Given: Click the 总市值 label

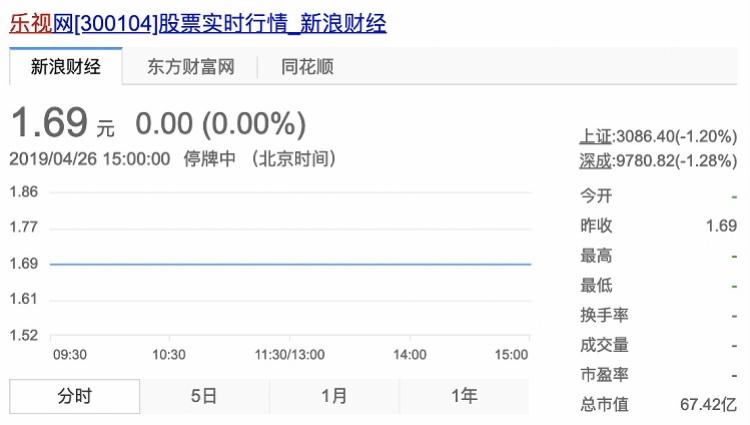Looking at the screenshot, I should coord(604,404).
